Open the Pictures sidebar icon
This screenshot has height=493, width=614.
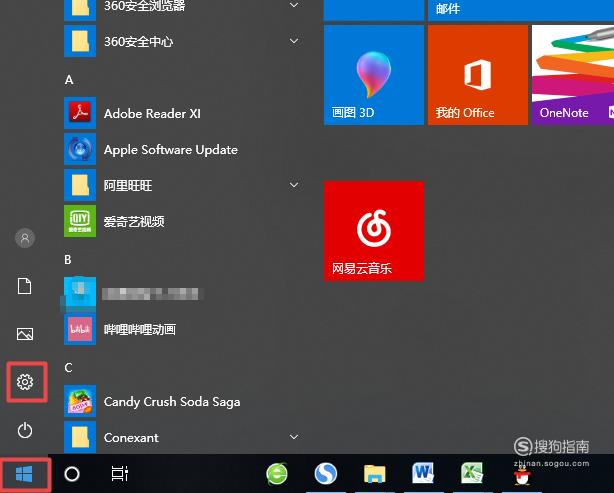click(25, 334)
